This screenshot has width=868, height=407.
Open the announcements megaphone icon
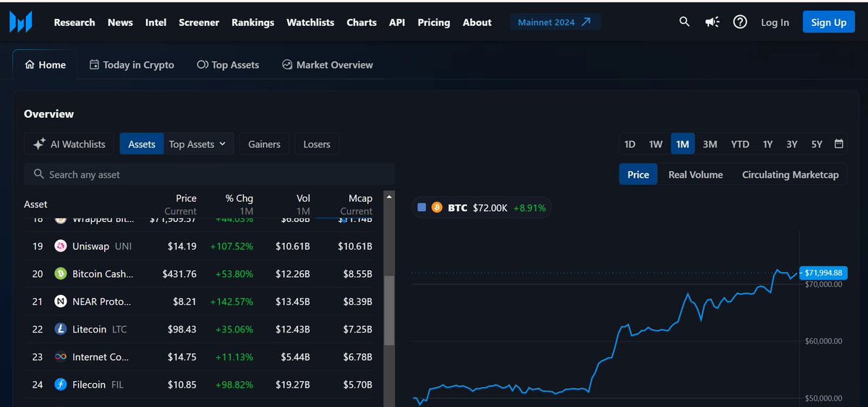(712, 22)
